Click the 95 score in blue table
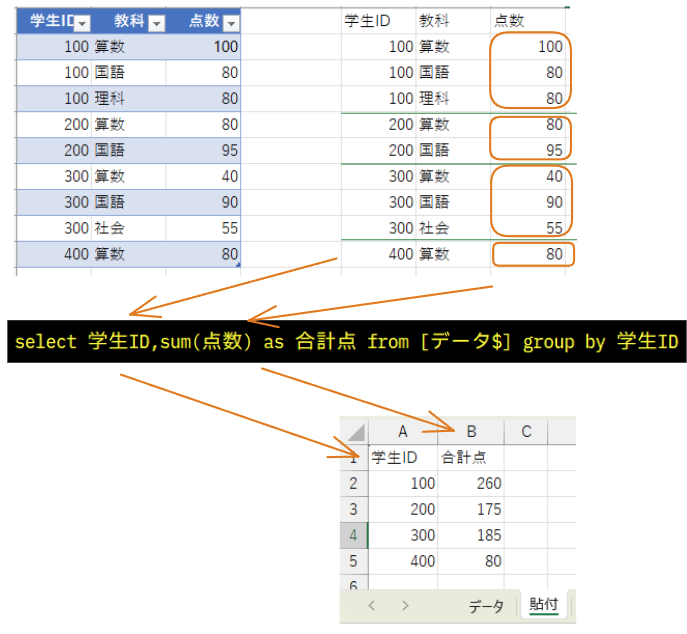This screenshot has width=687, height=634. 203,151
